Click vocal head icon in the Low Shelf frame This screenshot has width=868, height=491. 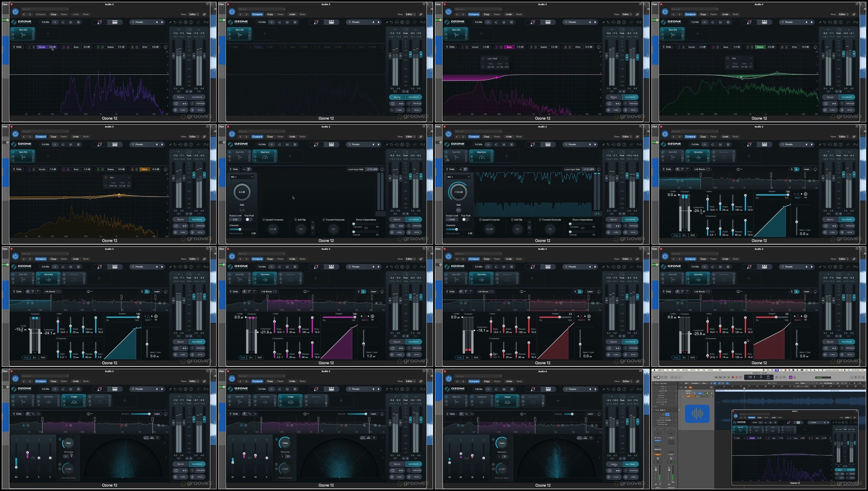pos(496,22)
